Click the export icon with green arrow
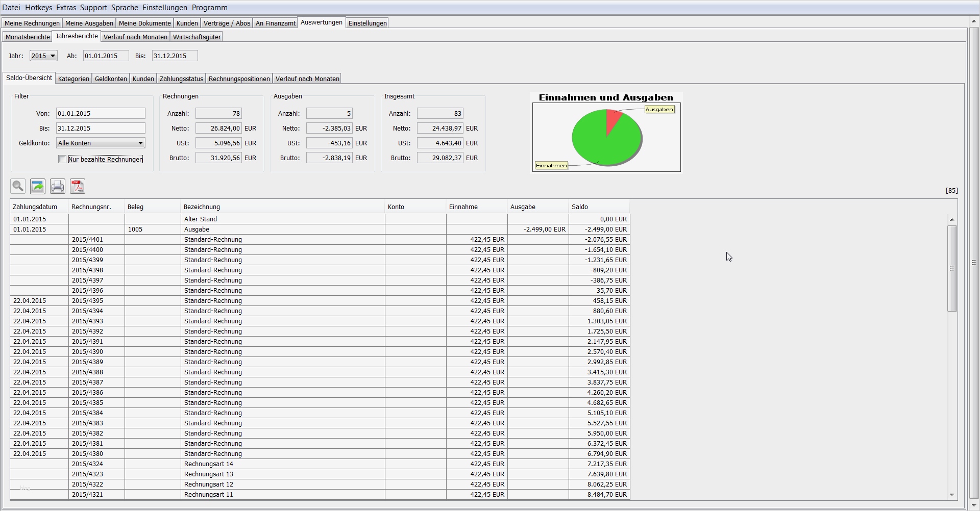 click(38, 187)
